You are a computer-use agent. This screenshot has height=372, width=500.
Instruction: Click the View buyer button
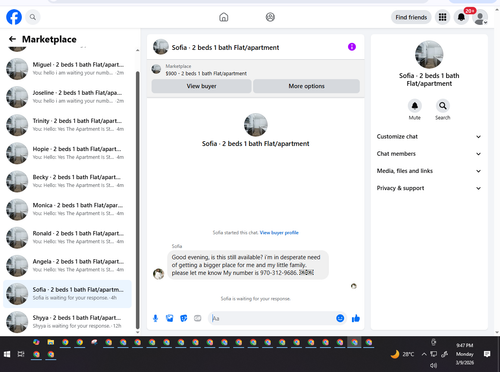(201, 86)
